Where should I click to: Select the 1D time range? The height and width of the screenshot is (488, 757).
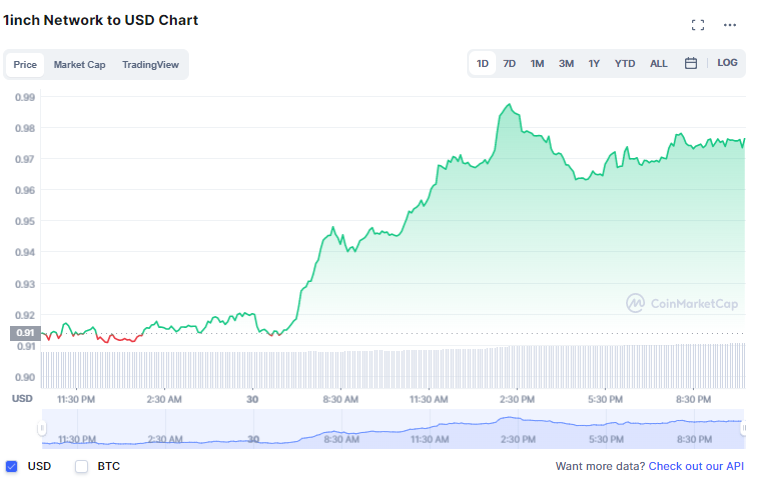tap(482, 64)
